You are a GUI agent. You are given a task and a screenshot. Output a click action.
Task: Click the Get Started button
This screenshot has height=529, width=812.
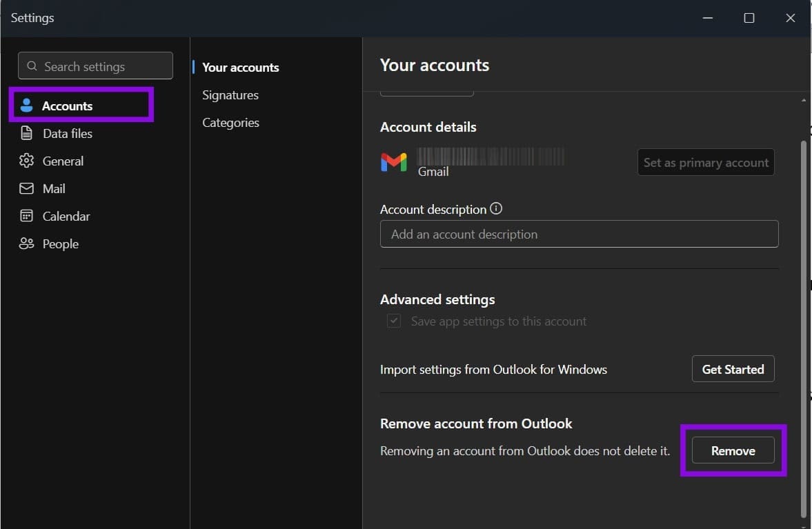[733, 369]
